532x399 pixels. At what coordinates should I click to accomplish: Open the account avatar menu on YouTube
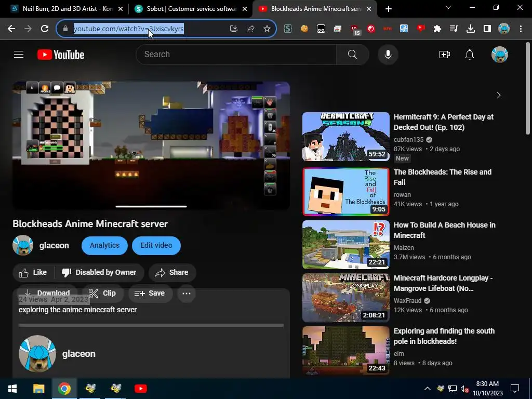click(499, 54)
